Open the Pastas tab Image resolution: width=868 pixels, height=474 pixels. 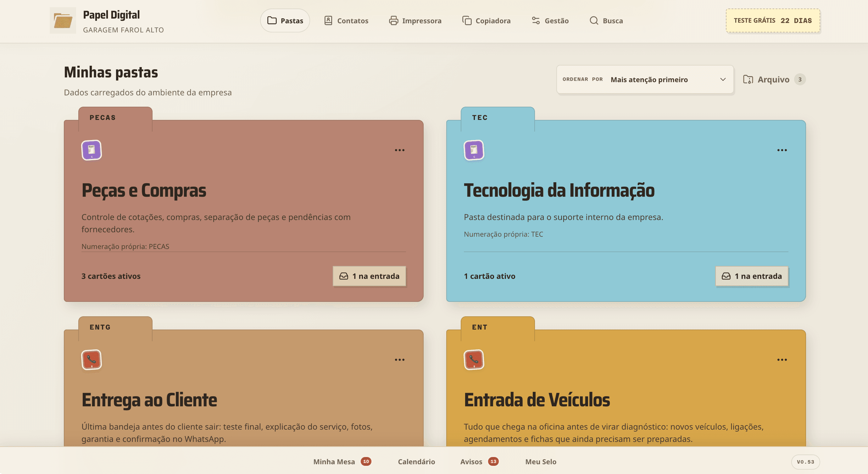point(285,20)
